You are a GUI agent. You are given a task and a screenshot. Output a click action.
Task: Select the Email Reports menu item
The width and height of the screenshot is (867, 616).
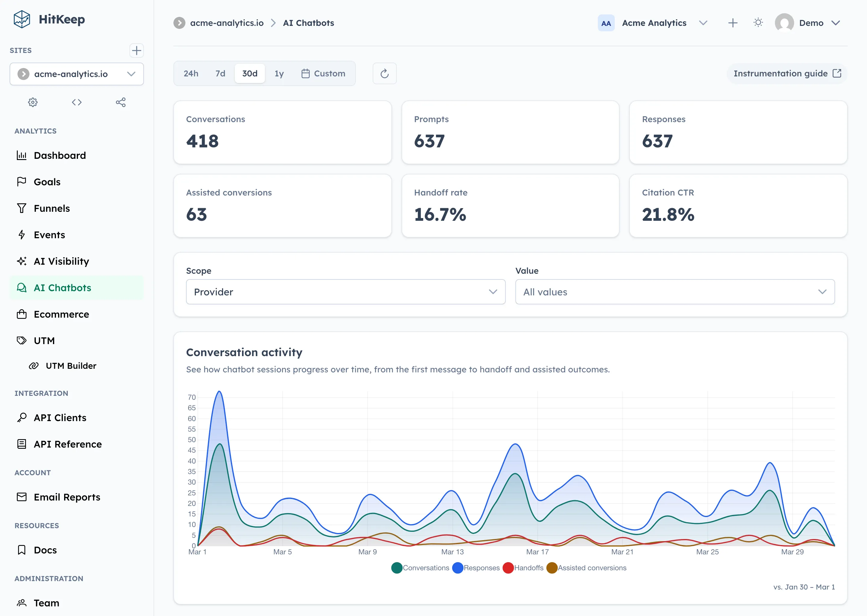67,497
